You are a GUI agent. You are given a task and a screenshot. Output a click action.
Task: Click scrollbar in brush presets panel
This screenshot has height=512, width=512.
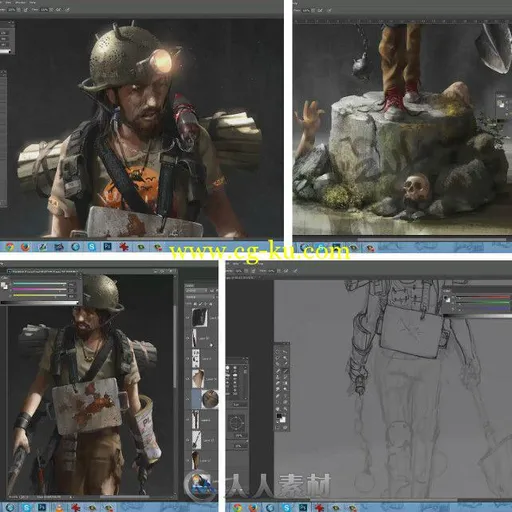tap(245, 383)
